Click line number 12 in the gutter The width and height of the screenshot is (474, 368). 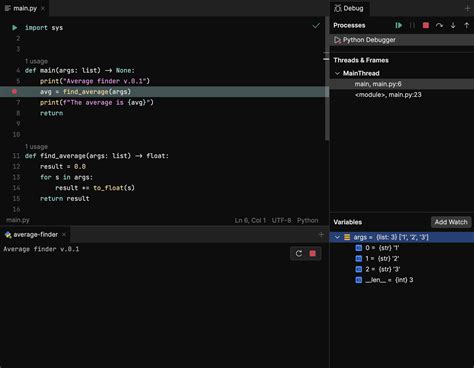(x=16, y=166)
